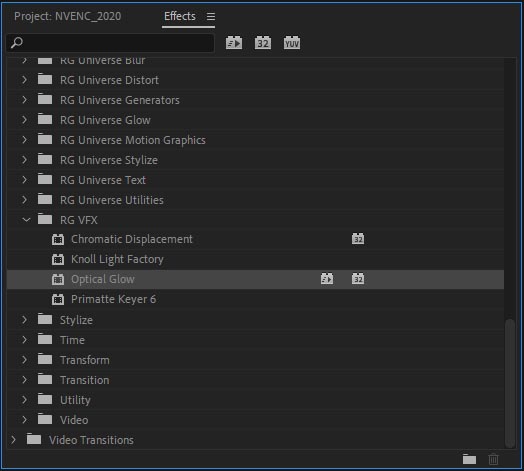Image resolution: width=524 pixels, height=471 pixels.
Task: Expand the Utility folder chevron
Action: pyautogui.click(x=24, y=400)
